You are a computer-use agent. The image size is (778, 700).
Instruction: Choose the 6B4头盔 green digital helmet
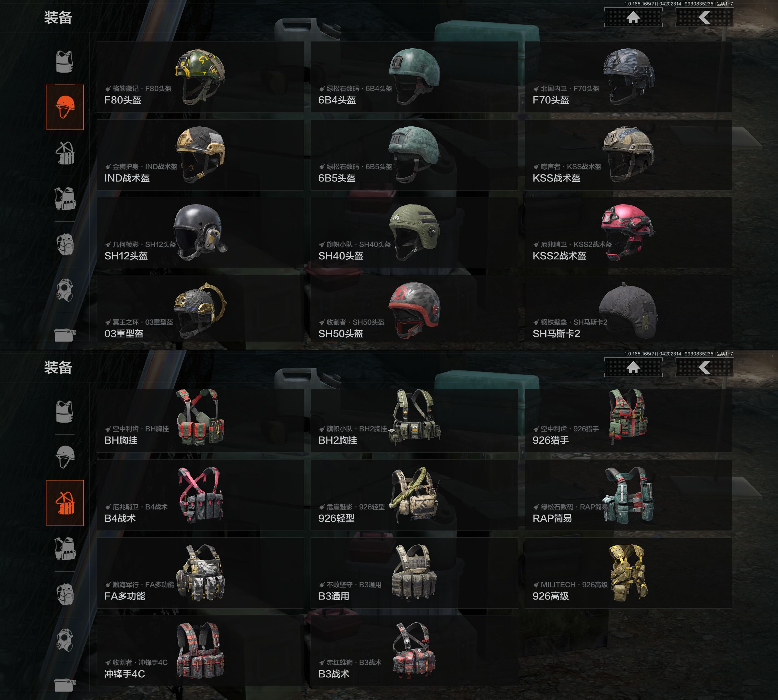[x=414, y=77]
